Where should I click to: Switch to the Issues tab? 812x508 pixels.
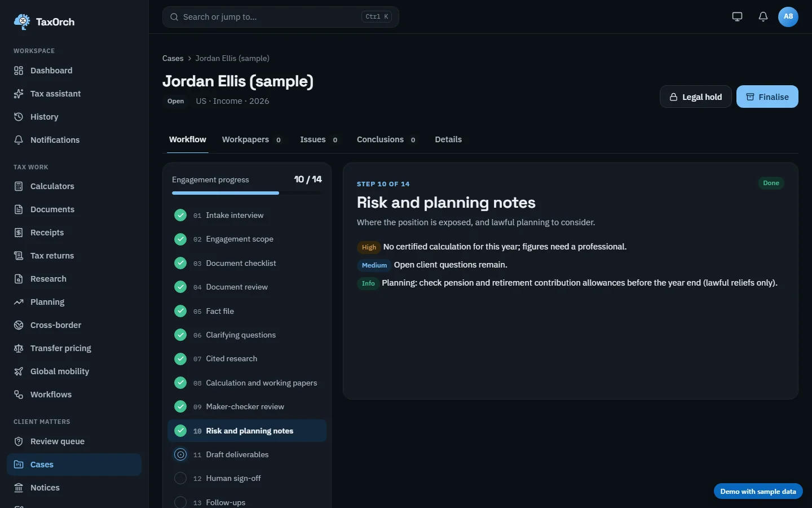[319, 139]
